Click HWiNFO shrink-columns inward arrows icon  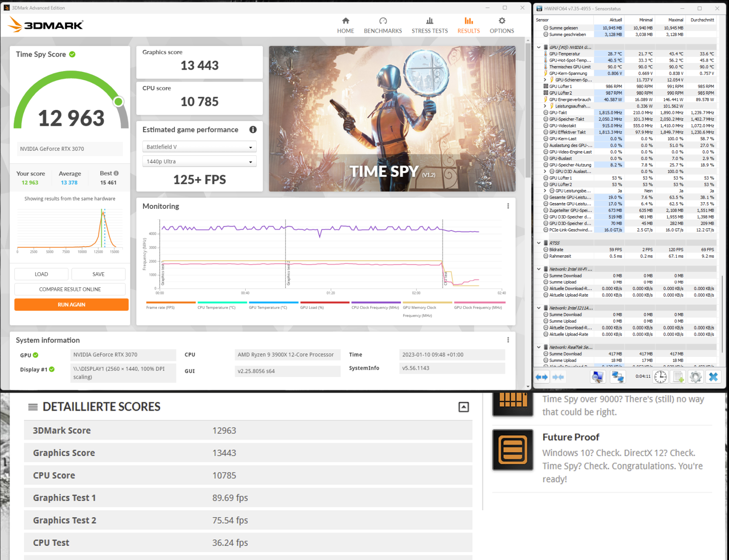click(x=558, y=377)
